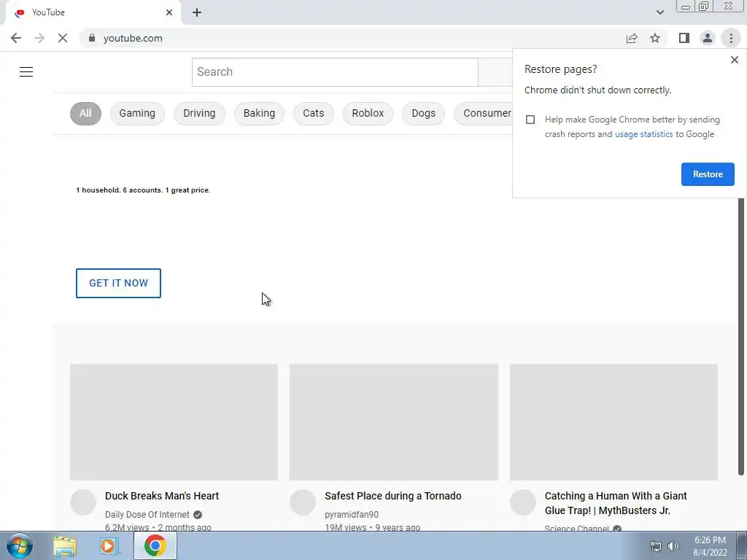The height and width of the screenshot is (560, 747).
Task: Open YouTube hamburger guide menu
Action: 26,72
